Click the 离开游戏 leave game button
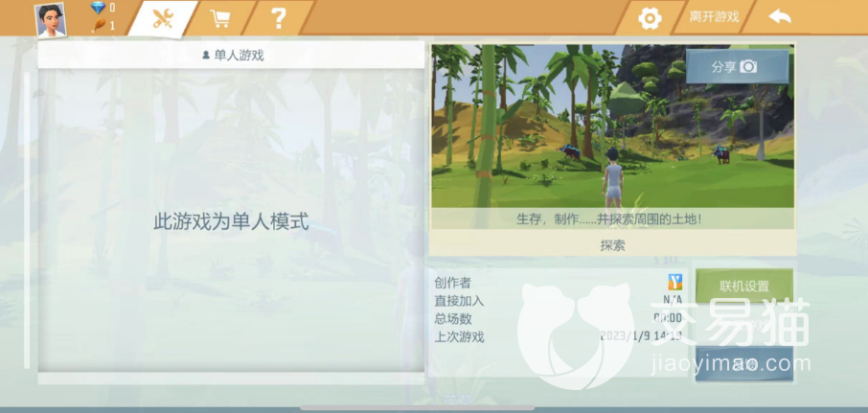This screenshot has height=413, width=868. tap(714, 17)
